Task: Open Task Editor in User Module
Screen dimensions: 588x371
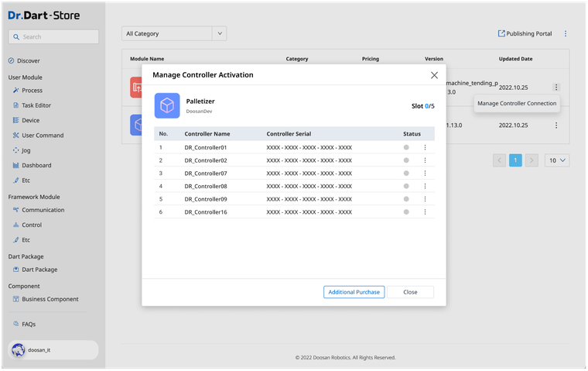Action: click(37, 105)
